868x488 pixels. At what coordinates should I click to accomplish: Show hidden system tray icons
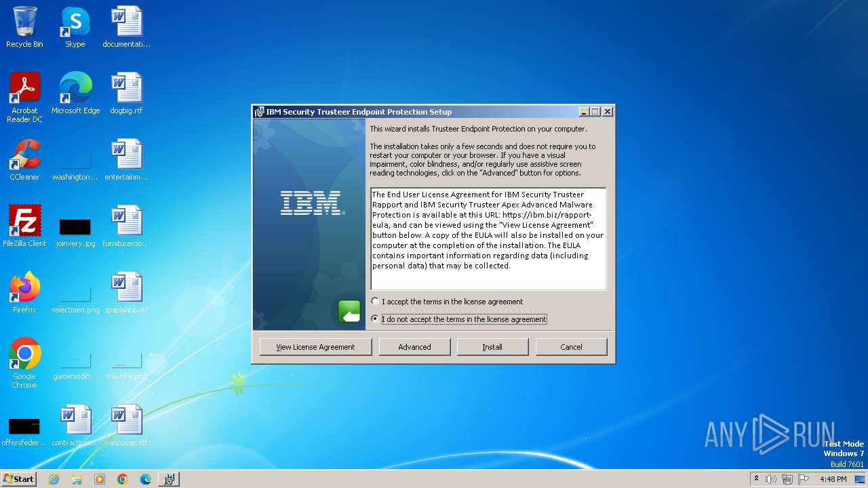pos(756,479)
